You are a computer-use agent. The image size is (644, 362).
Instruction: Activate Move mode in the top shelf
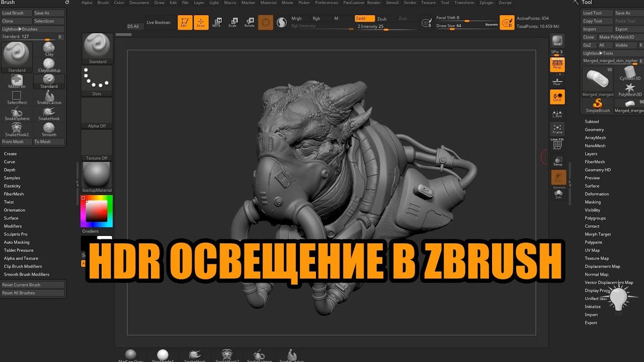coord(217,22)
